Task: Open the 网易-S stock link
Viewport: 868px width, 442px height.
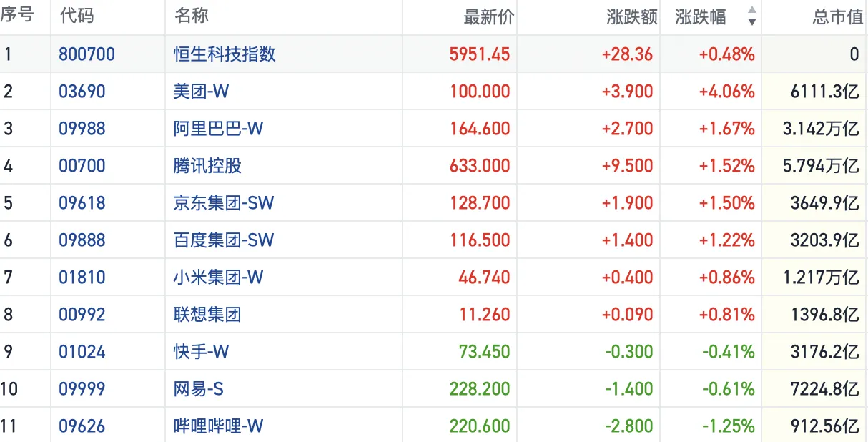Action: [x=198, y=389]
